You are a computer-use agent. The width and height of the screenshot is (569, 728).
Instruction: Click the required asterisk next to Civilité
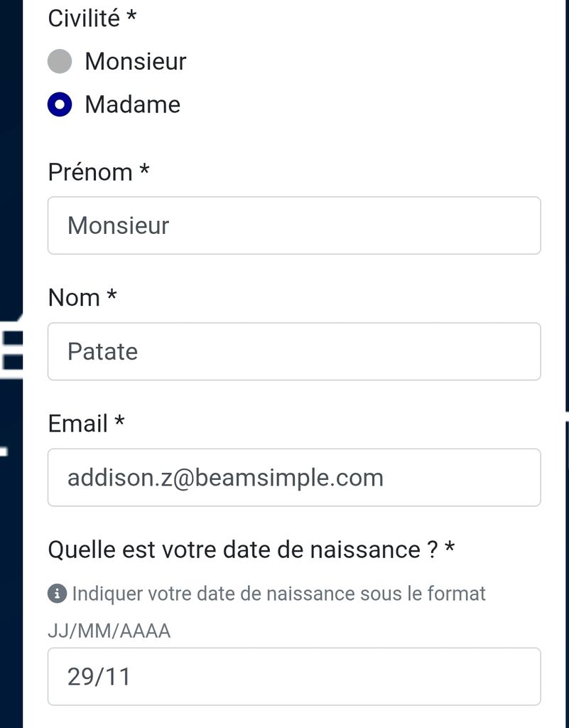point(131,16)
